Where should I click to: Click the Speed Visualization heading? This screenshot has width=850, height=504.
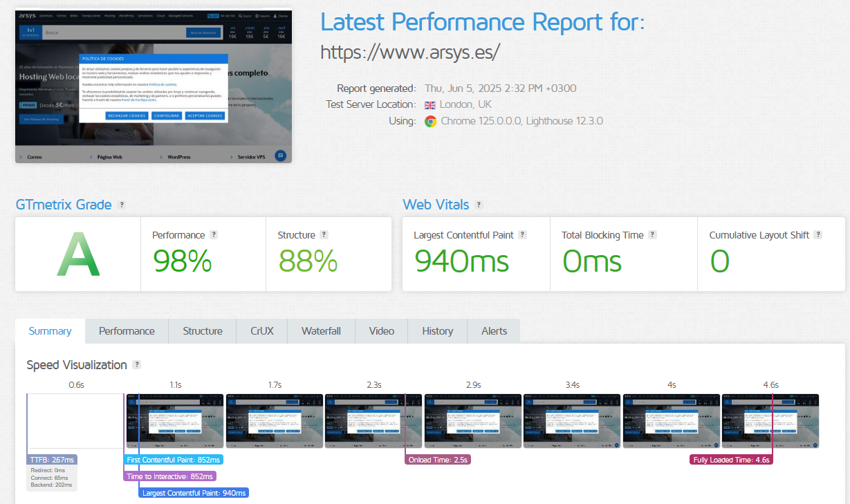tap(77, 365)
